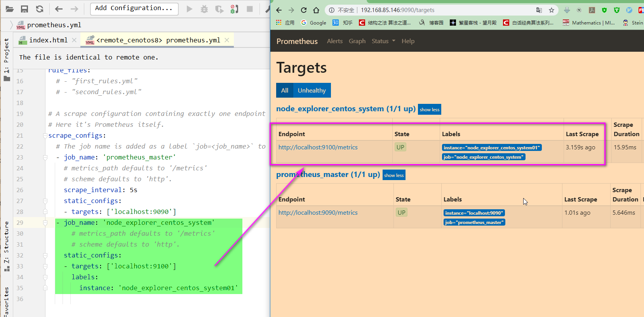Open the 博客园 bookmark
The height and width of the screenshot is (317, 644).
pos(431,23)
